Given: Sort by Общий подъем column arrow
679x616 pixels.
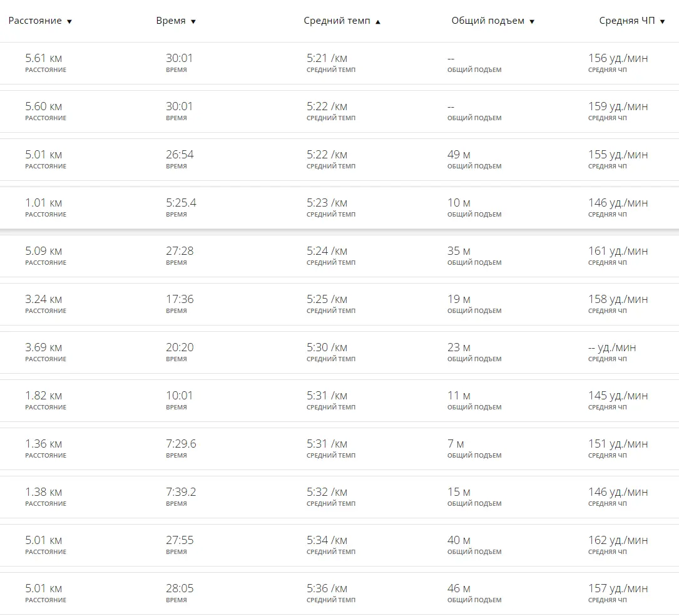Looking at the screenshot, I should (532, 22).
